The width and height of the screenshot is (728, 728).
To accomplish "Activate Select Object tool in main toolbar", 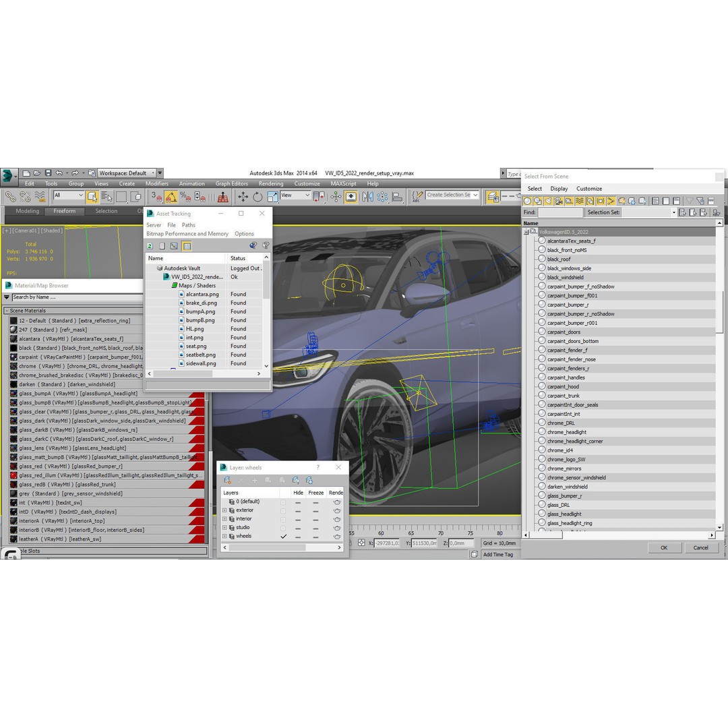I will point(92,197).
